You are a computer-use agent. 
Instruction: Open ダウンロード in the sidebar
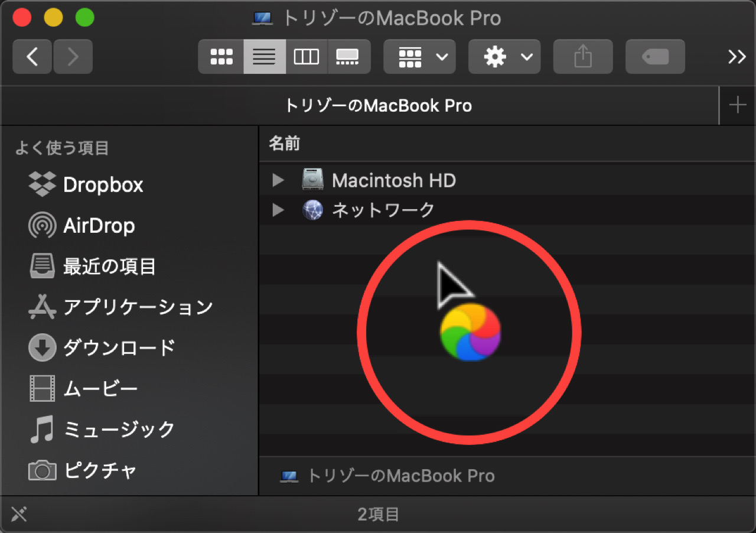point(102,347)
